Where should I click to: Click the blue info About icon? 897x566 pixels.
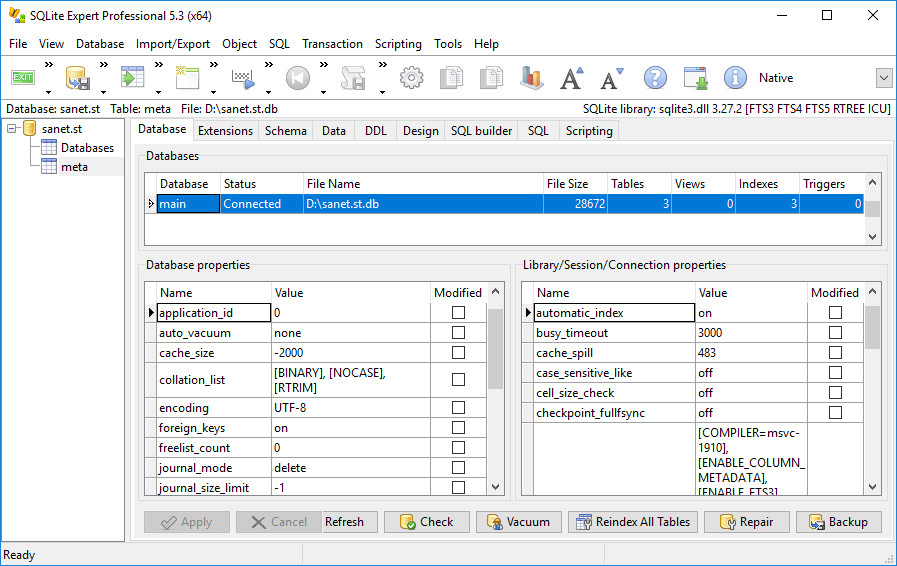pyautogui.click(x=735, y=78)
